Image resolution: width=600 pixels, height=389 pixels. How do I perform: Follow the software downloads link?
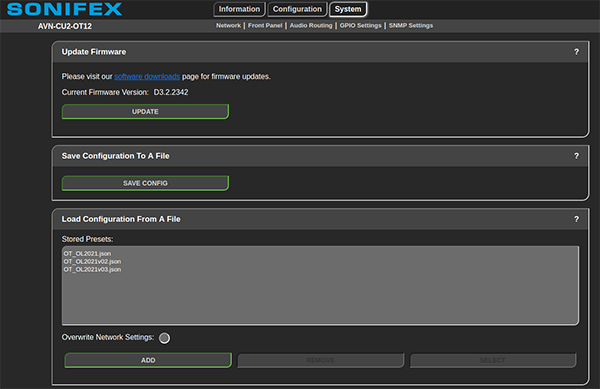[147, 76]
